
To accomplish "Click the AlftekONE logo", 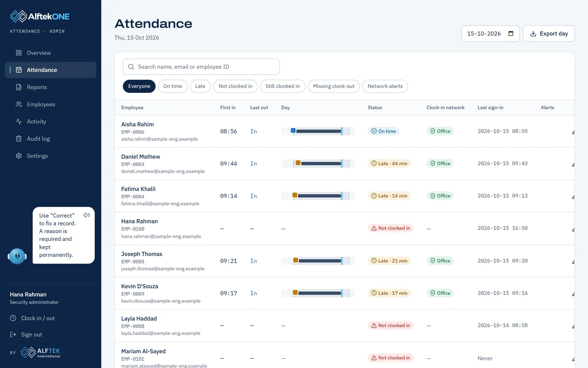I will 40,16.
